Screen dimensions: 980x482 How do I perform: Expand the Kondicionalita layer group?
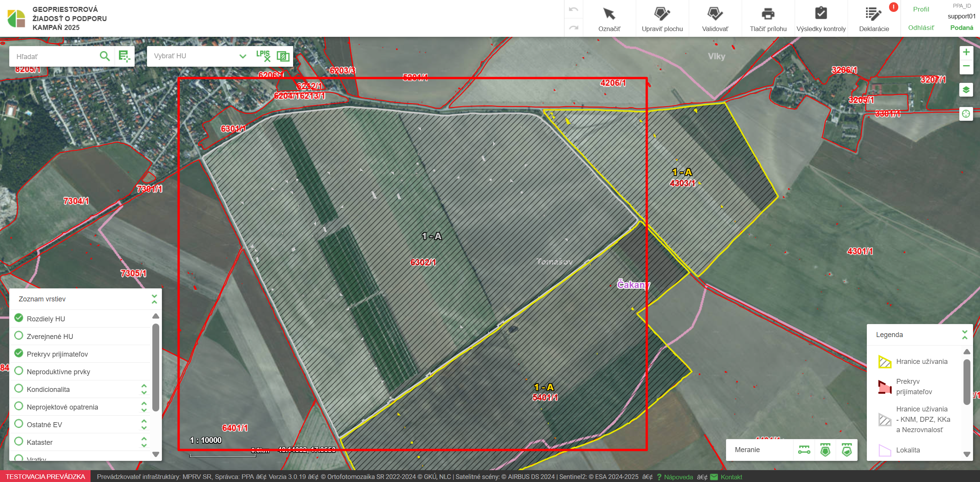click(144, 389)
